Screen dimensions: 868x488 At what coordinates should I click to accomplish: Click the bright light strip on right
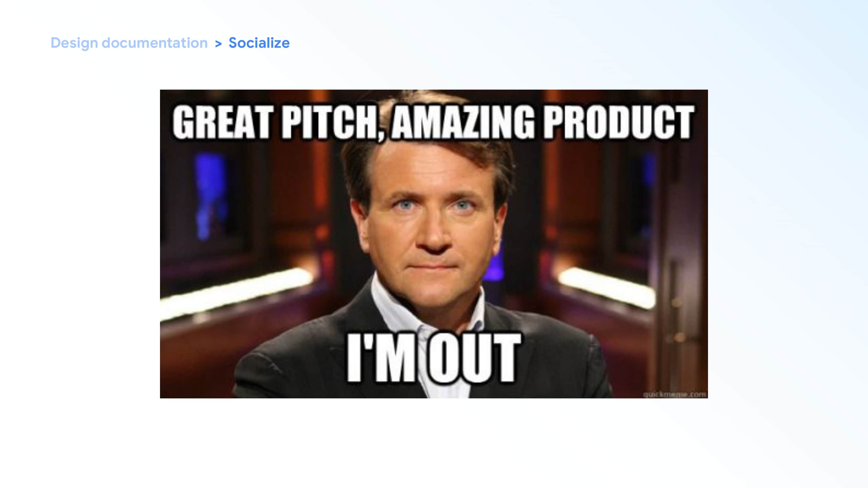(x=606, y=286)
